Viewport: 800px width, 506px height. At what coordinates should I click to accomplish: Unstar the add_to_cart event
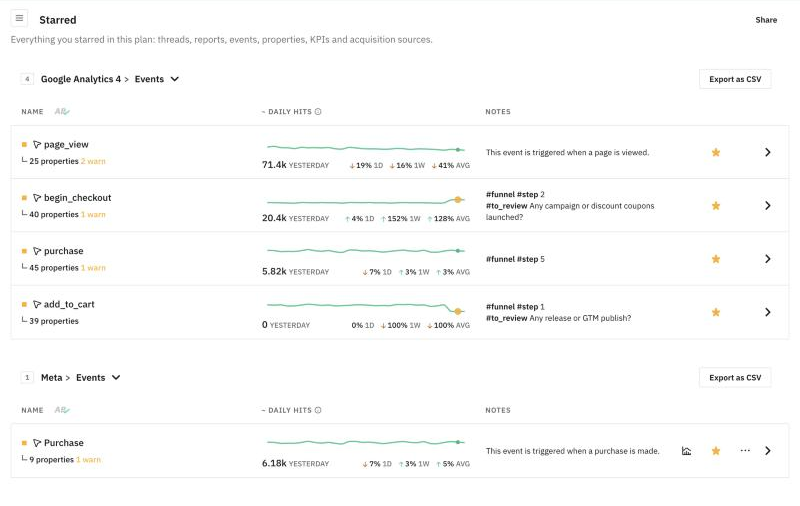tap(716, 312)
